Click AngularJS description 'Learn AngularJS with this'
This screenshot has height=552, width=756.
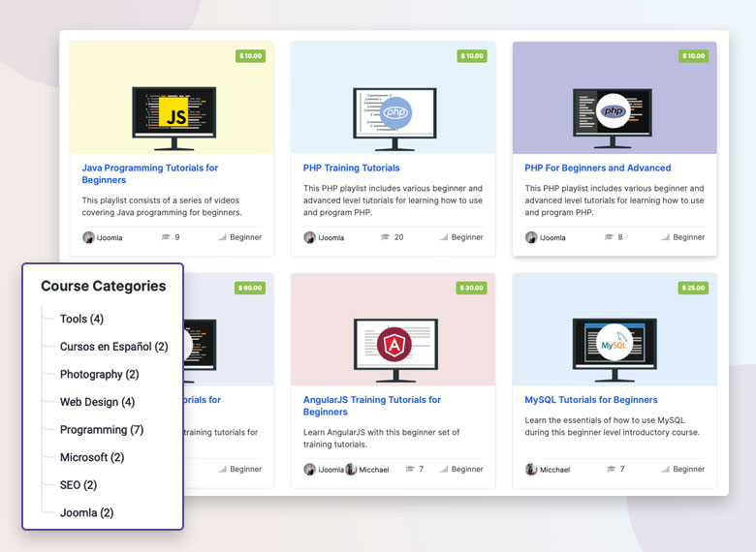pos(381,439)
